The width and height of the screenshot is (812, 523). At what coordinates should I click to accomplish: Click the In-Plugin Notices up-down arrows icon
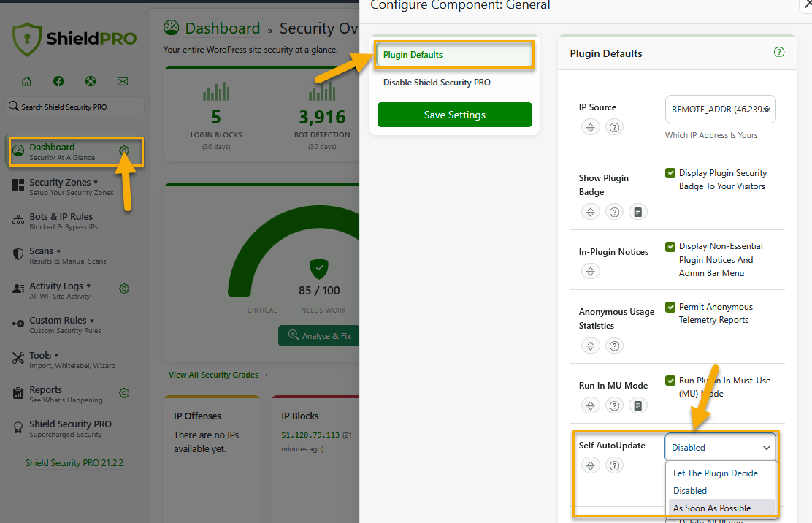(590, 271)
